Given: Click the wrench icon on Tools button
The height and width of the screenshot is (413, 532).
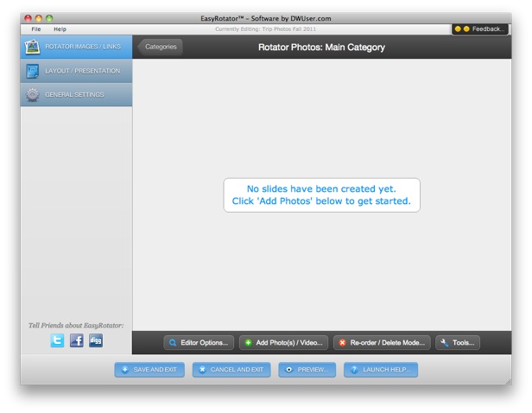Looking at the screenshot, I should (x=445, y=343).
